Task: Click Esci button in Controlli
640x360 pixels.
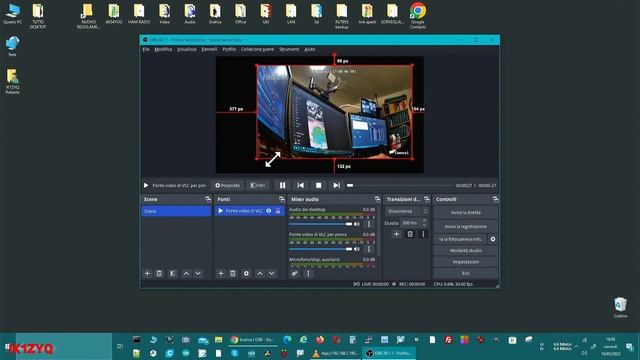Action: [x=466, y=273]
